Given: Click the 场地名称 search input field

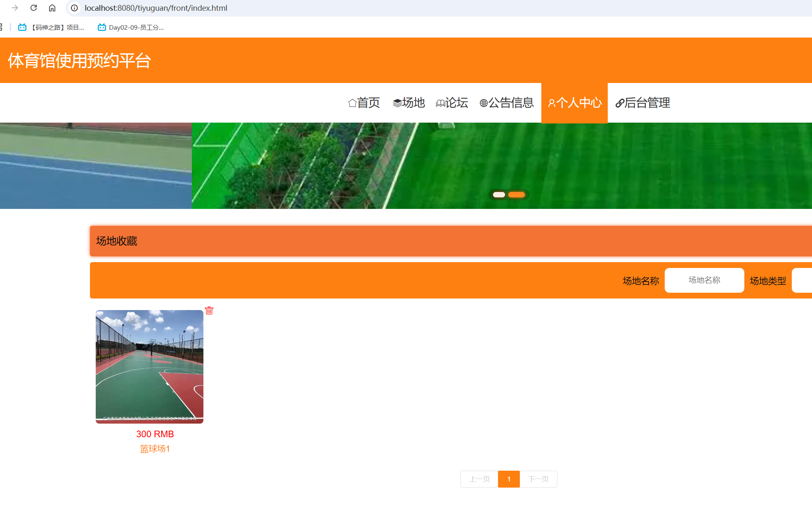Looking at the screenshot, I should (x=704, y=280).
